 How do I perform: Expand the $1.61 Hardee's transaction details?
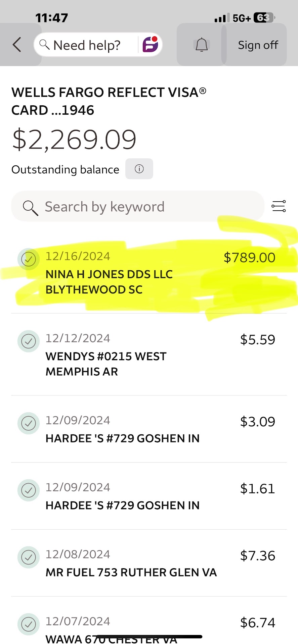click(x=148, y=496)
